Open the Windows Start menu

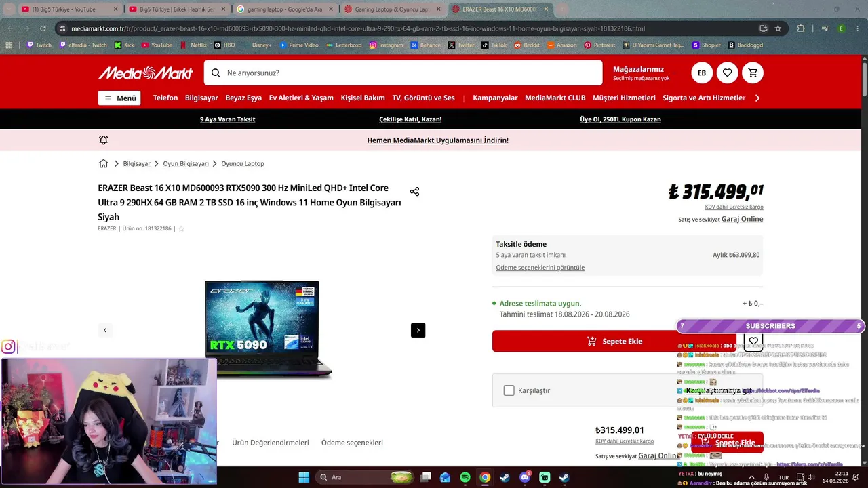[304, 477]
